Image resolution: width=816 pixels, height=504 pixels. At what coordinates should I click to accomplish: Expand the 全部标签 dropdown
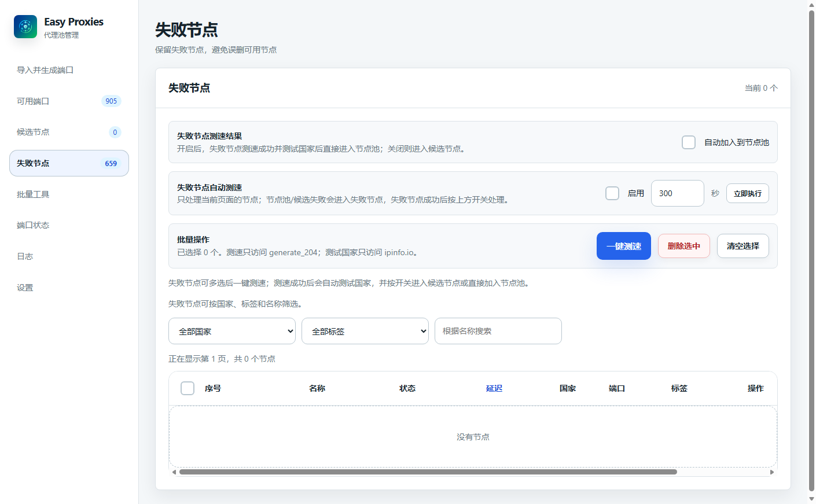pos(365,331)
